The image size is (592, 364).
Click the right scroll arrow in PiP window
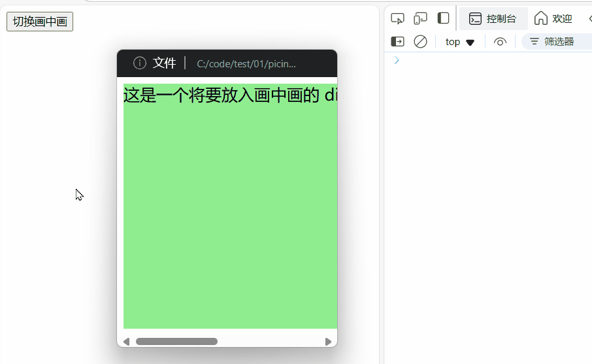[328, 342]
